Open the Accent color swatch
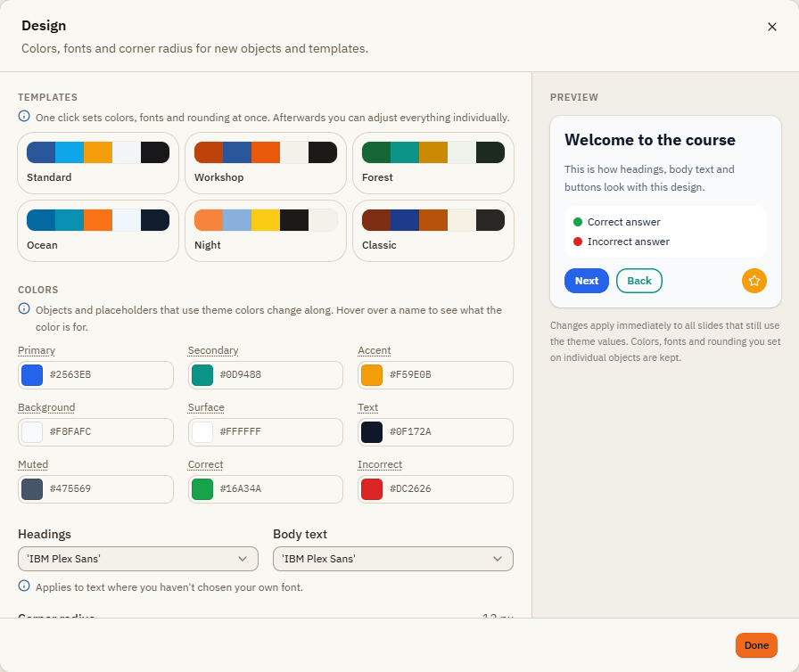Image resolution: width=799 pixels, height=672 pixels. (x=372, y=375)
